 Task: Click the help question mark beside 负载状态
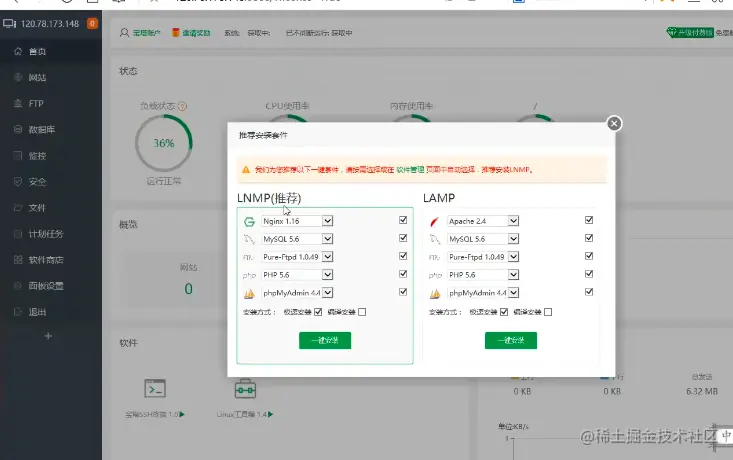click(x=182, y=106)
